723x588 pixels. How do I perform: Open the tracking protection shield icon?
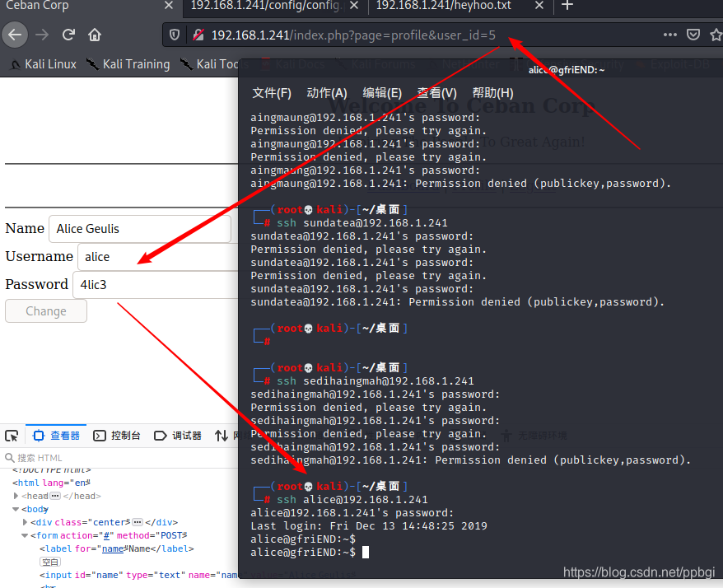click(x=175, y=35)
